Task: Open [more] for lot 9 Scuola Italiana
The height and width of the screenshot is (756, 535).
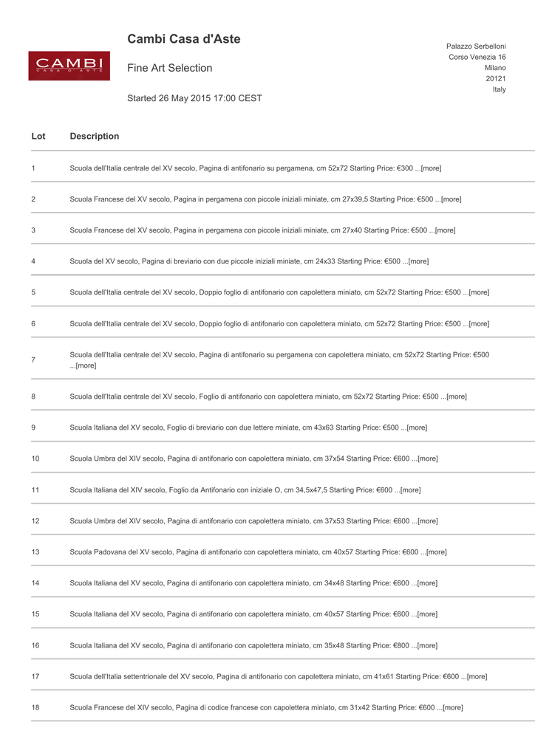Action: tap(417, 427)
